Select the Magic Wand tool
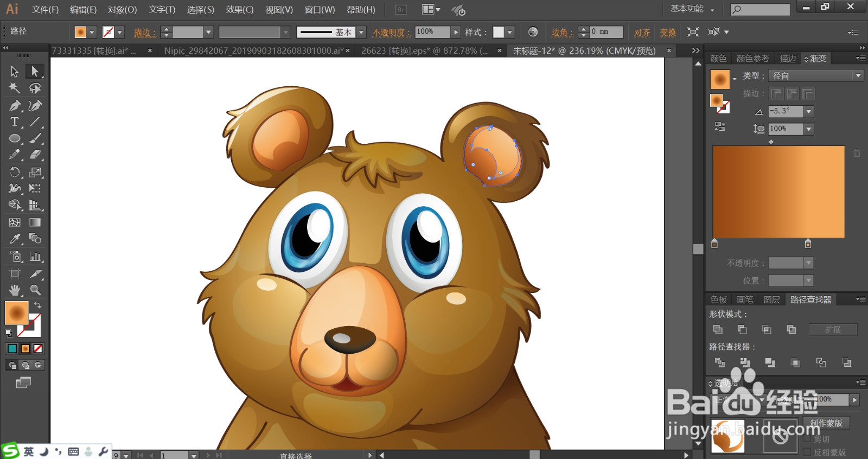This screenshot has height=459, width=868. [15, 88]
